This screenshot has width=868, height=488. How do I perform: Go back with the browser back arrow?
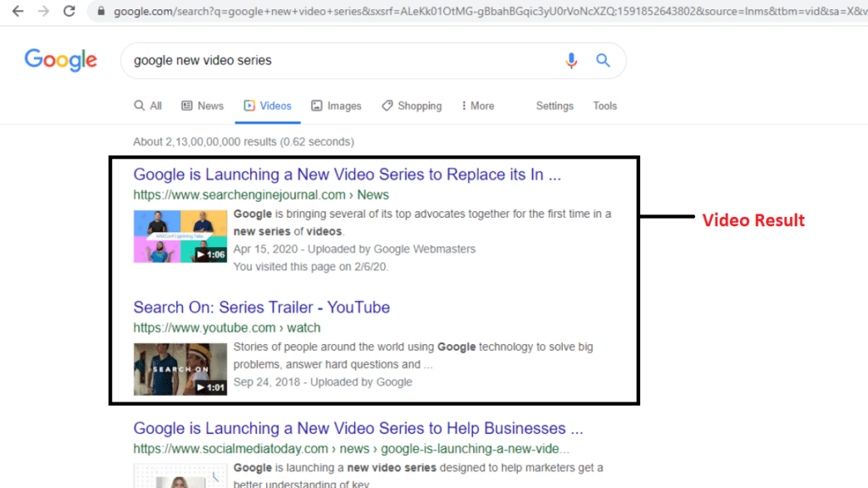click(18, 11)
